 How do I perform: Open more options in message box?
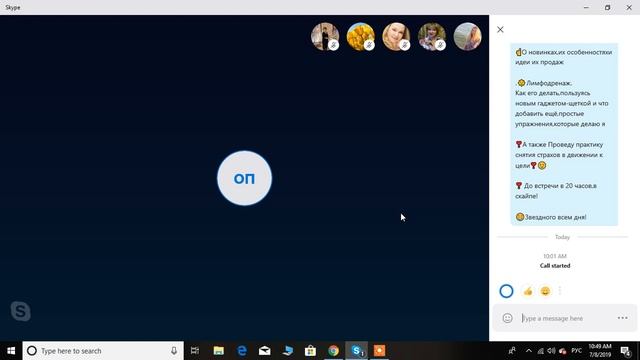pos(622,318)
